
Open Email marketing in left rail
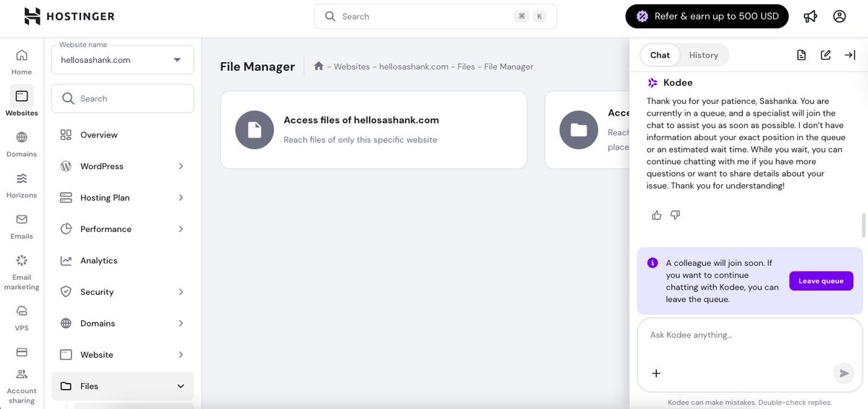tap(22, 271)
